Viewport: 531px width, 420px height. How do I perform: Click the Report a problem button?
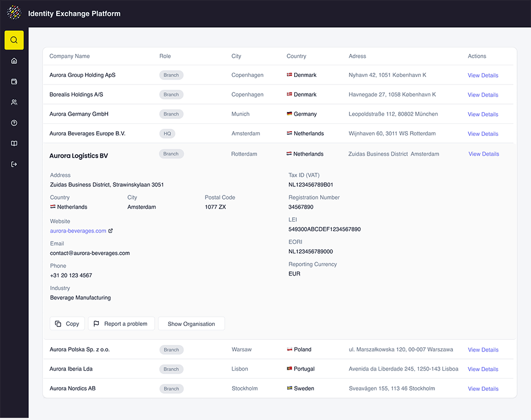pyautogui.click(x=121, y=323)
